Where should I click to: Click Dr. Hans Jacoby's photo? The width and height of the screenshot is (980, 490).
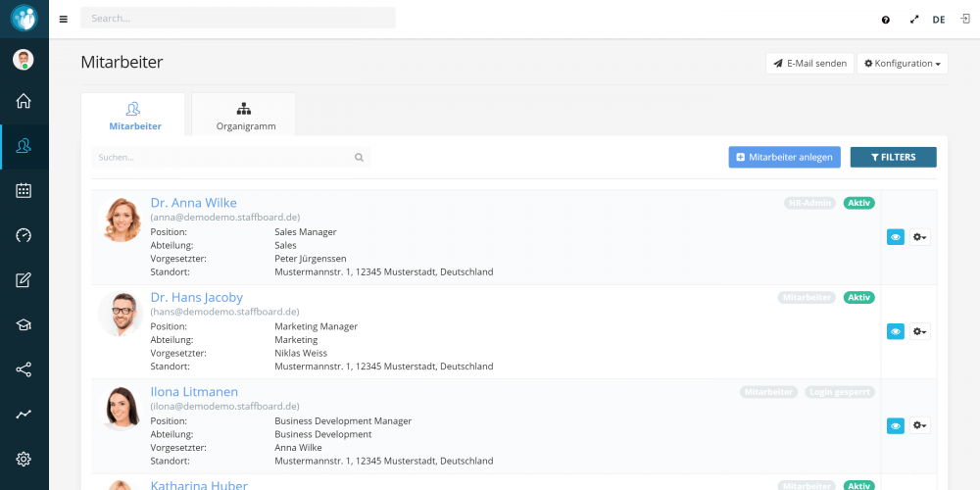[x=120, y=314]
